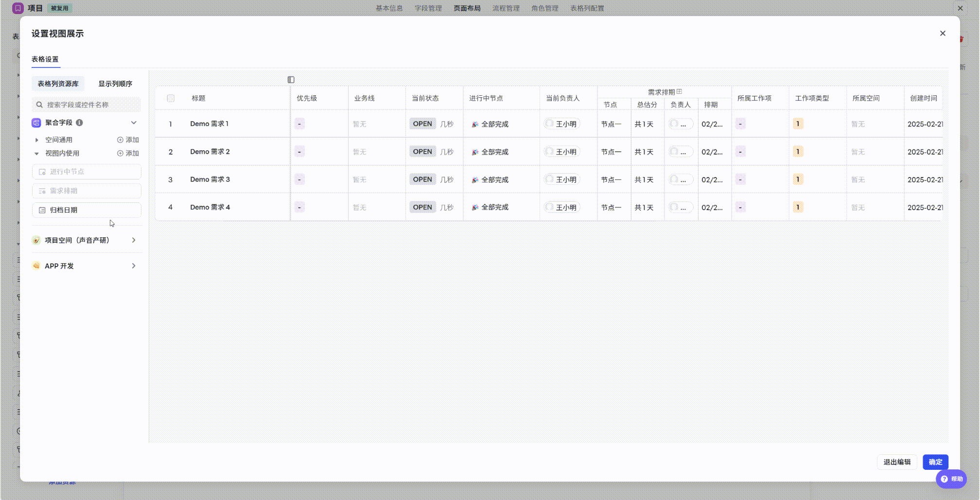Click the search magnifier icon in field search

[39, 105]
